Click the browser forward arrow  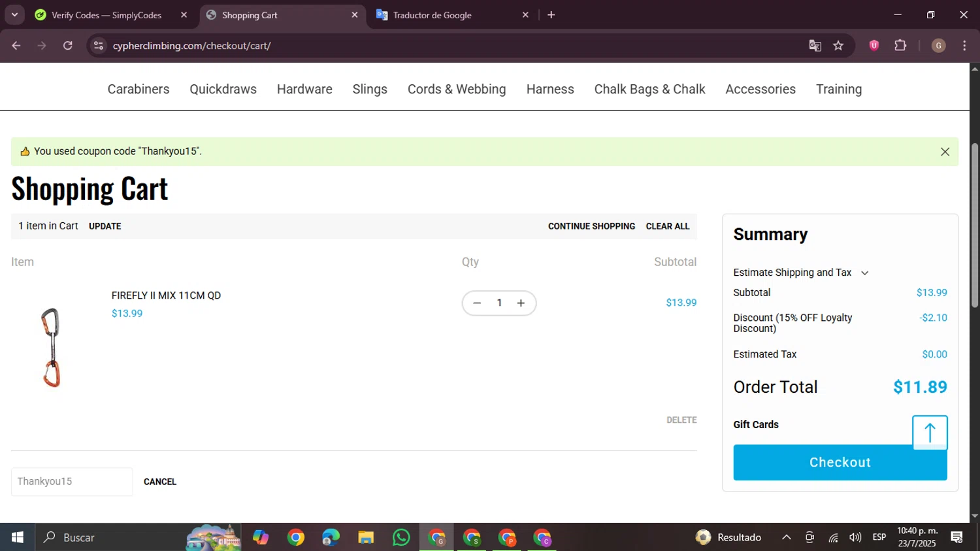tap(42, 46)
